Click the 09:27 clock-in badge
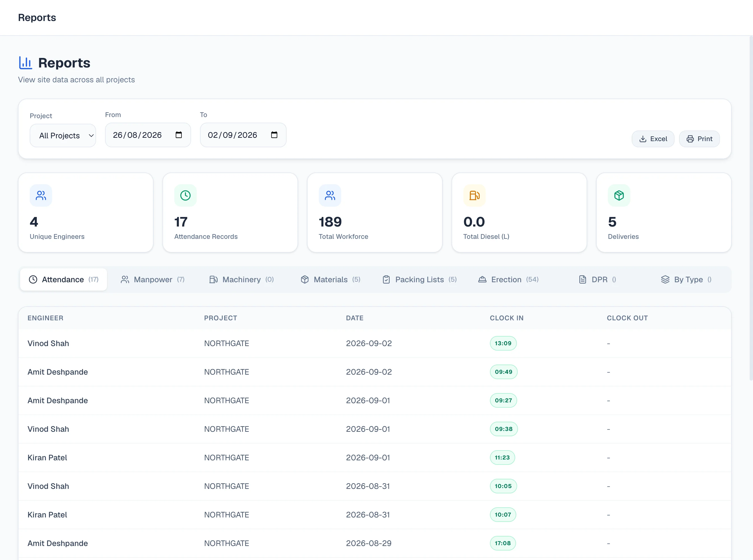 pyautogui.click(x=503, y=400)
